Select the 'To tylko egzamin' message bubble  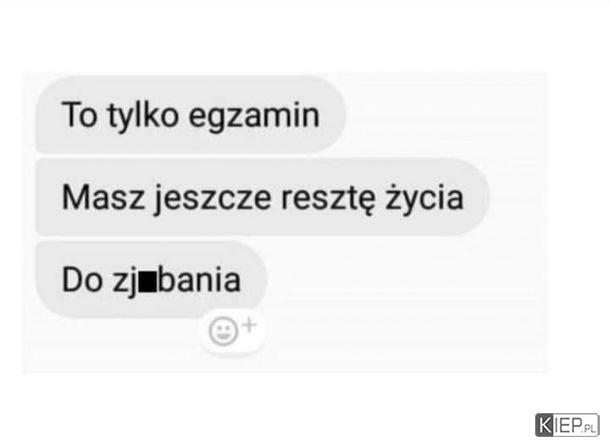(x=190, y=114)
